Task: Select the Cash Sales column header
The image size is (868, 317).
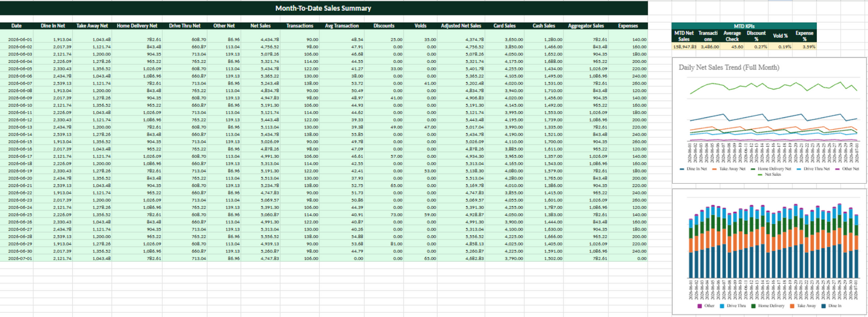Action: click(543, 26)
